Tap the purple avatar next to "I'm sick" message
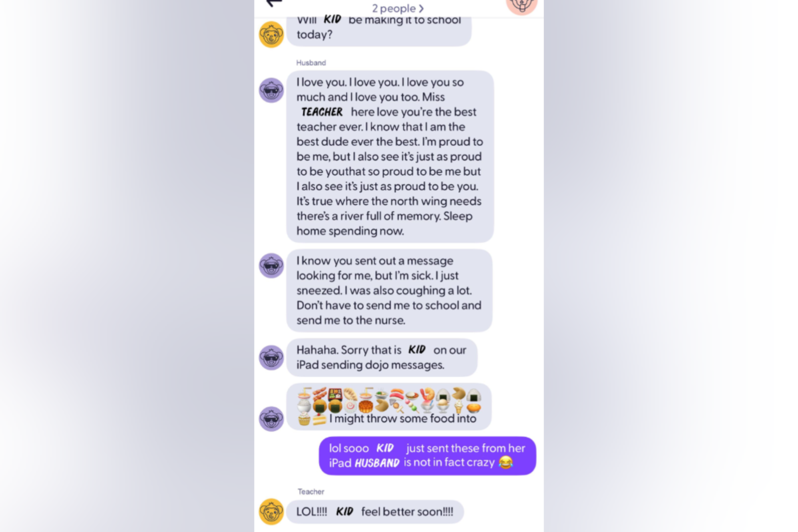798x532 pixels. [271, 266]
